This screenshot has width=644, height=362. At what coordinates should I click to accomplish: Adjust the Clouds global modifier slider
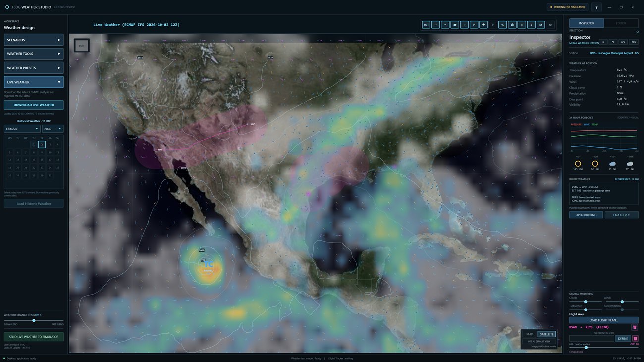point(586,302)
